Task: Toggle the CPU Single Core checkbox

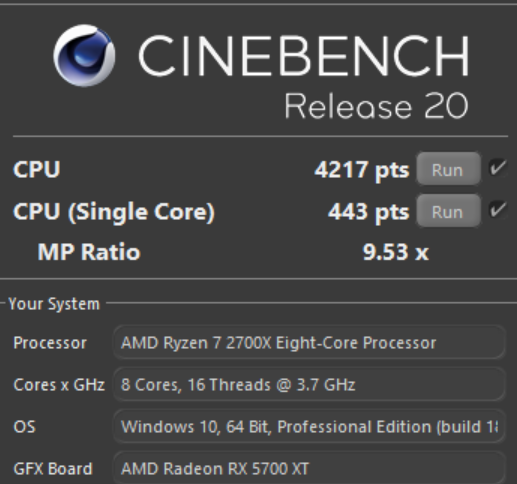Action: (498, 210)
